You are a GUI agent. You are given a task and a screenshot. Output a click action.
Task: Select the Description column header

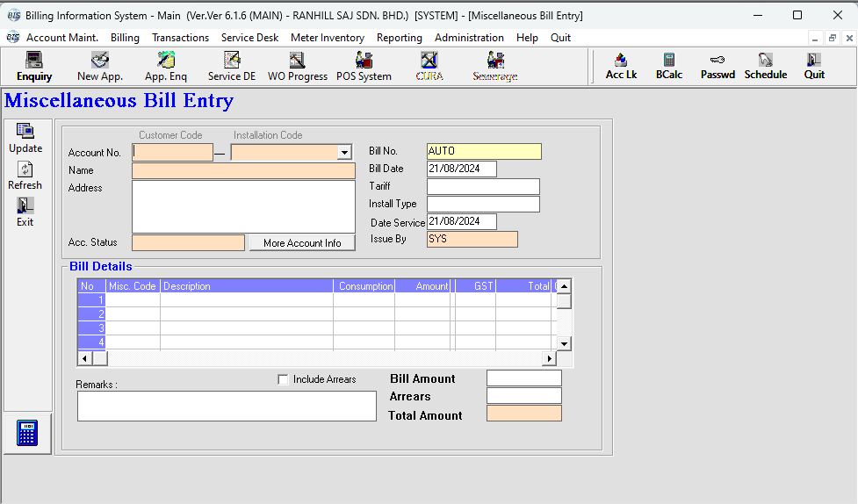point(246,286)
